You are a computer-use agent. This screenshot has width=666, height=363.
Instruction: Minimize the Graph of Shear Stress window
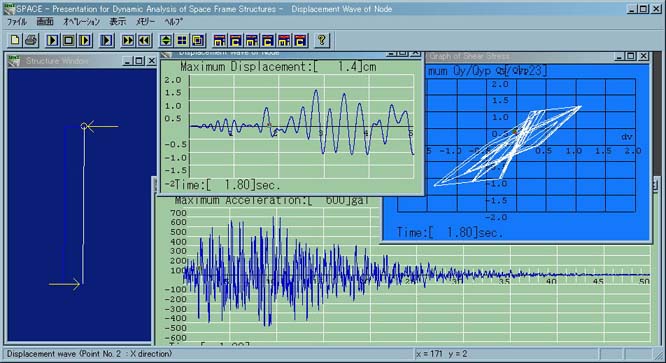point(620,56)
